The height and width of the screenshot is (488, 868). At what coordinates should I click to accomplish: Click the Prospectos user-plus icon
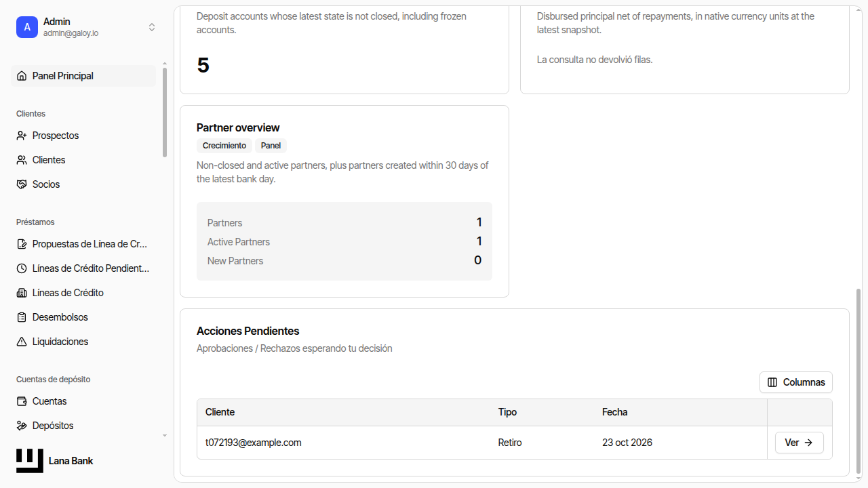22,136
